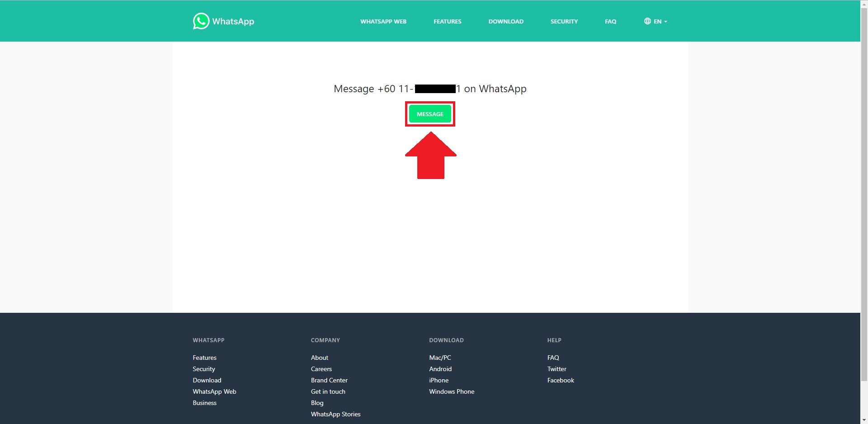Open the Security link in the footer

click(x=204, y=369)
